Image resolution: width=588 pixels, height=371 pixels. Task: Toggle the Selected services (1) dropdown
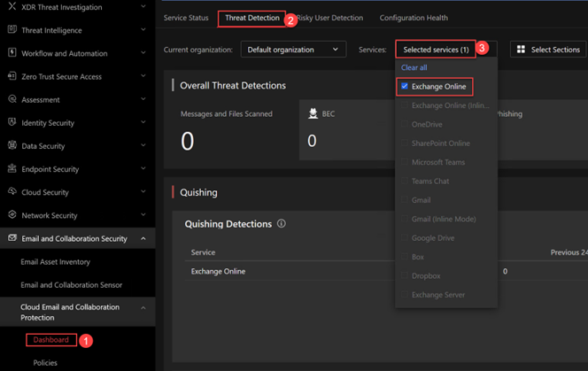(446, 50)
